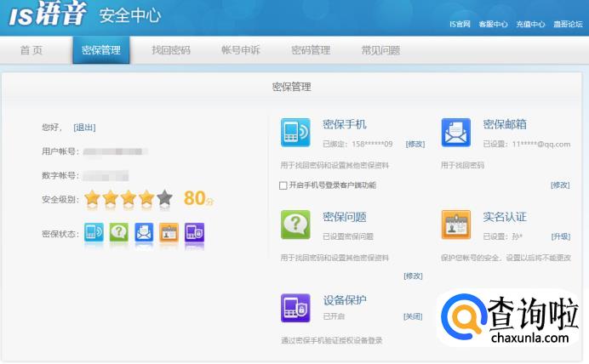The height and width of the screenshot is (364, 589).
Task: Open the 帐号申诉 tab
Action: (x=241, y=50)
